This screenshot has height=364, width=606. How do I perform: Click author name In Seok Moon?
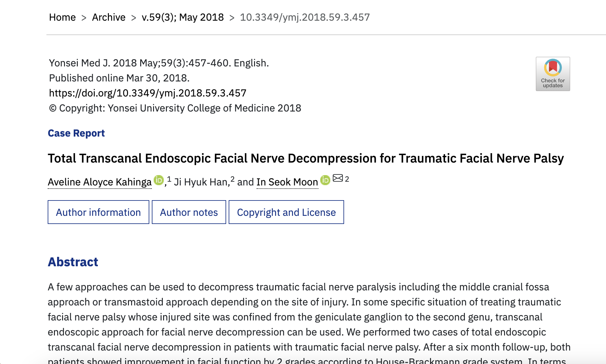click(287, 182)
